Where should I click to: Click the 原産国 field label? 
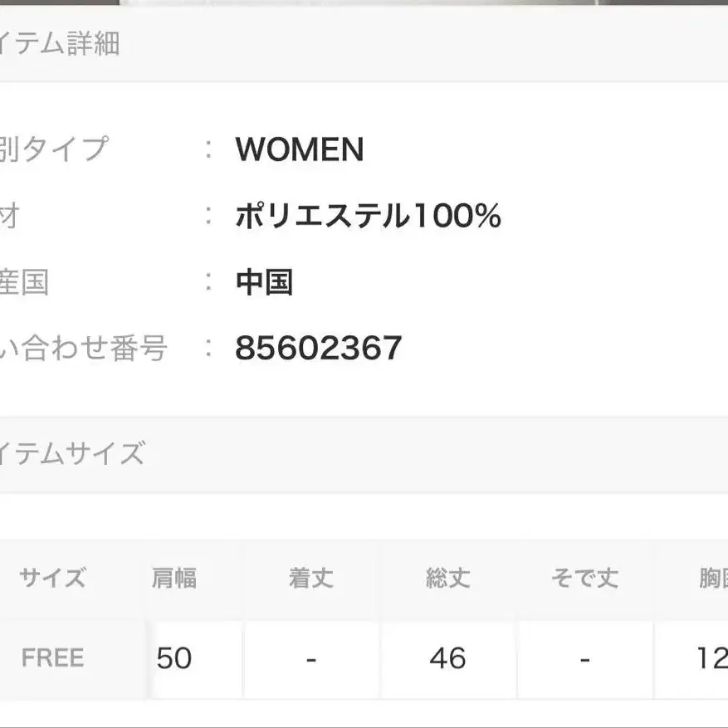(24, 282)
